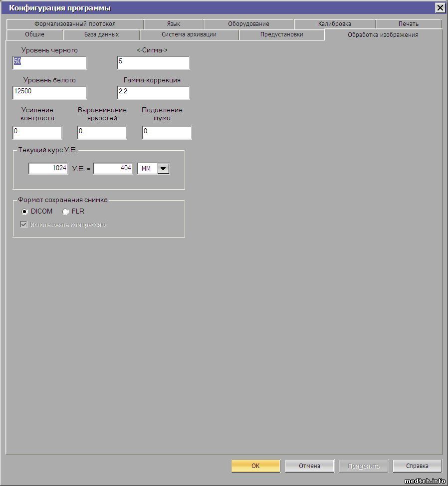This screenshot has height=486, width=448.
Task: Switch to the Общие tab
Action: 34,34
